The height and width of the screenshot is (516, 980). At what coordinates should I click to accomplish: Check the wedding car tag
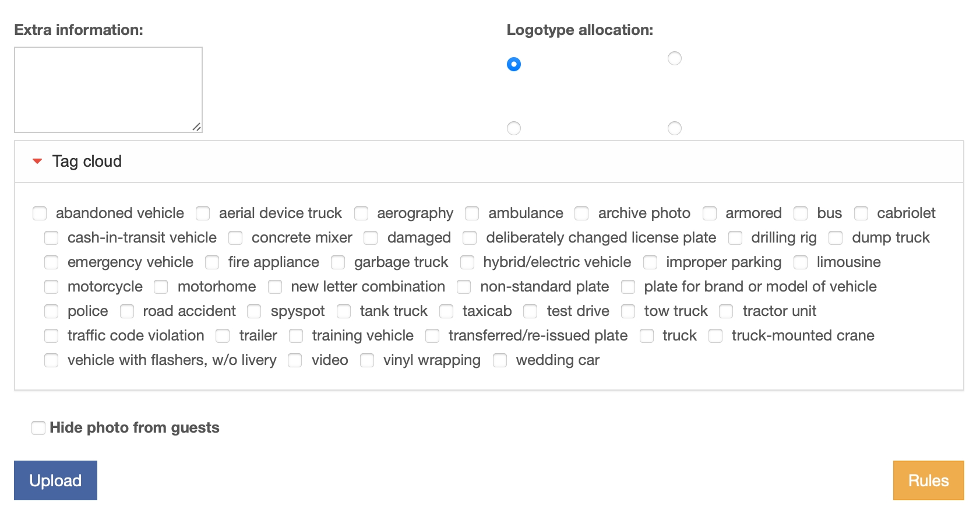(x=500, y=360)
